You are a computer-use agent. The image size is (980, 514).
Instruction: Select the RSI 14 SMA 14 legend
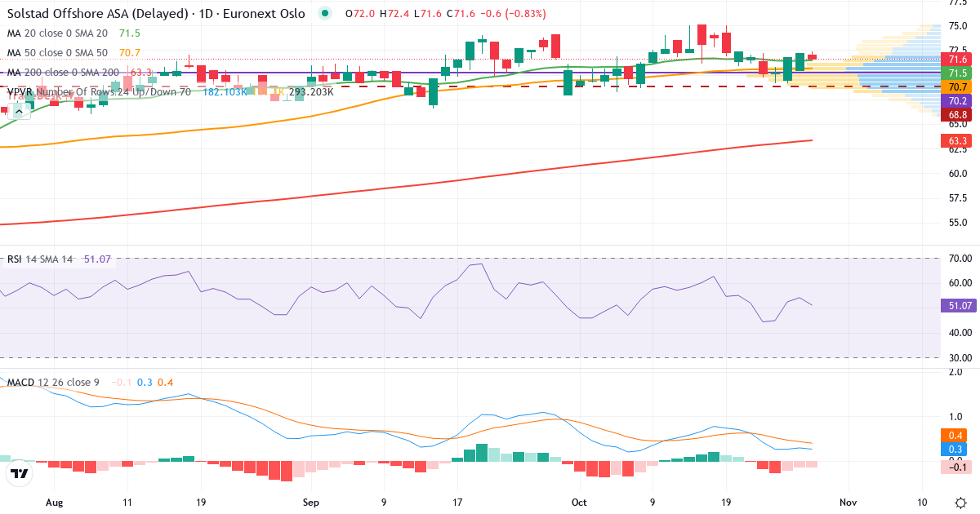pyautogui.click(x=40, y=259)
